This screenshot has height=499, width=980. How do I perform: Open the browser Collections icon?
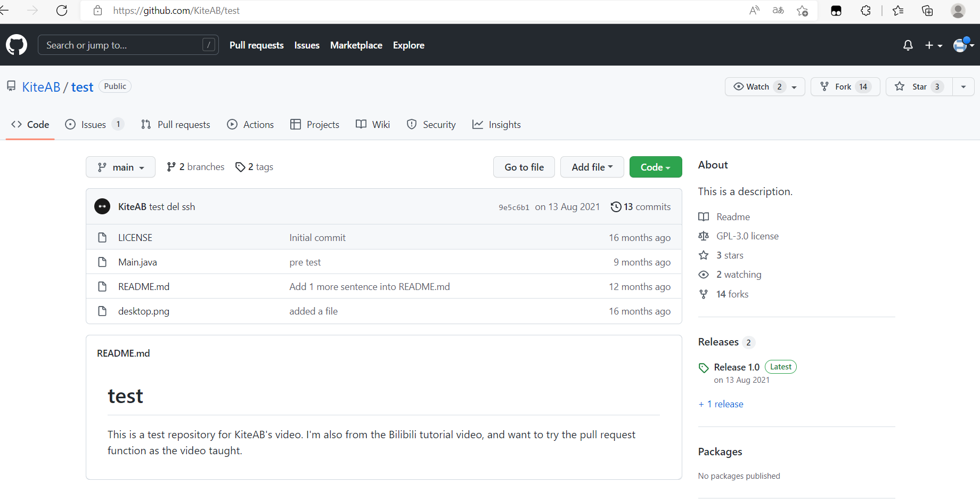[927, 11]
